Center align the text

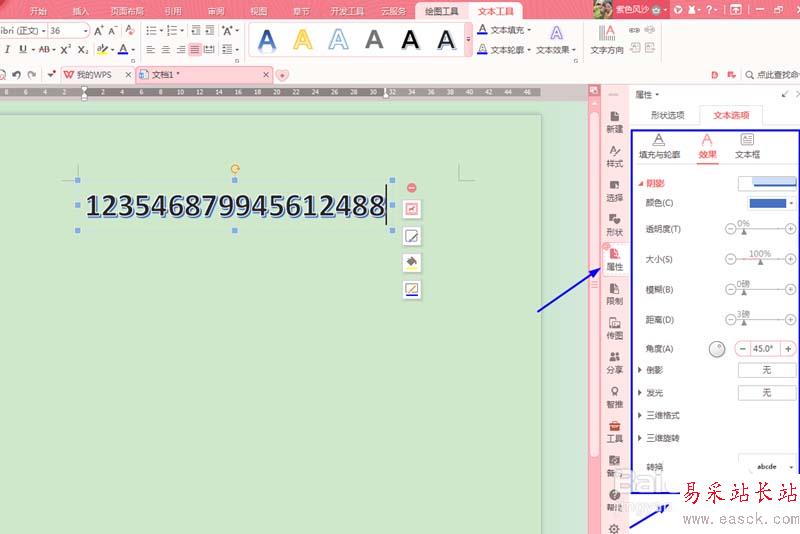166,49
